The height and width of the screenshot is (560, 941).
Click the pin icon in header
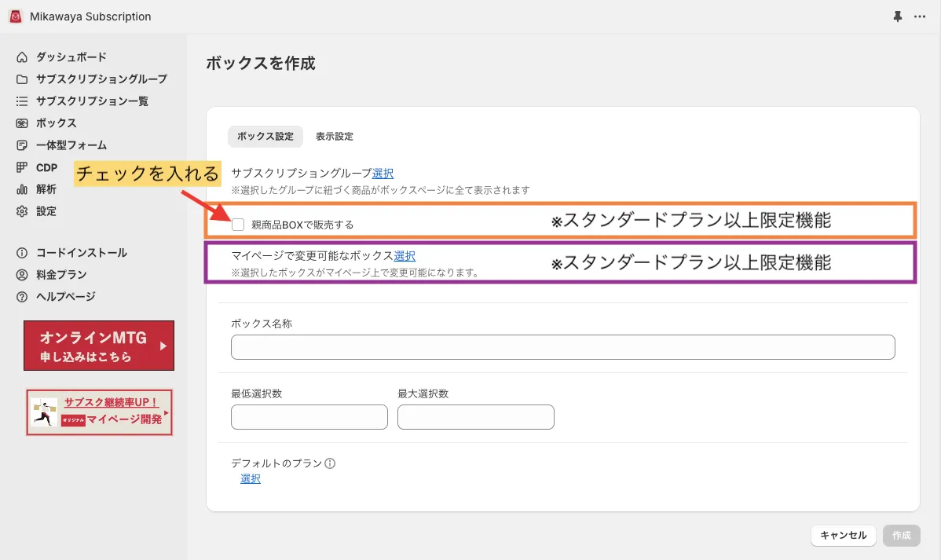(898, 16)
